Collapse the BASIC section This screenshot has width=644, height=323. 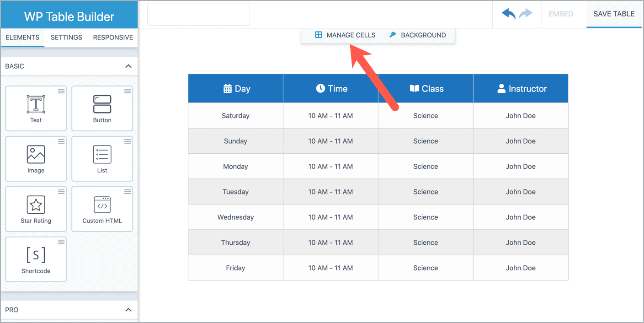click(128, 66)
